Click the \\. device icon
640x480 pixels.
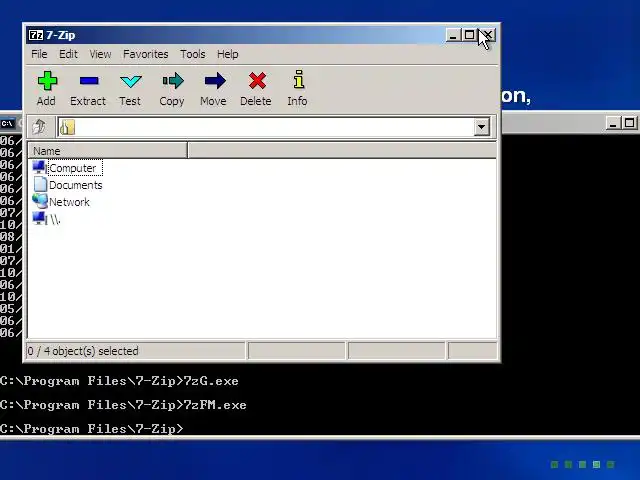pyautogui.click(x=40, y=219)
